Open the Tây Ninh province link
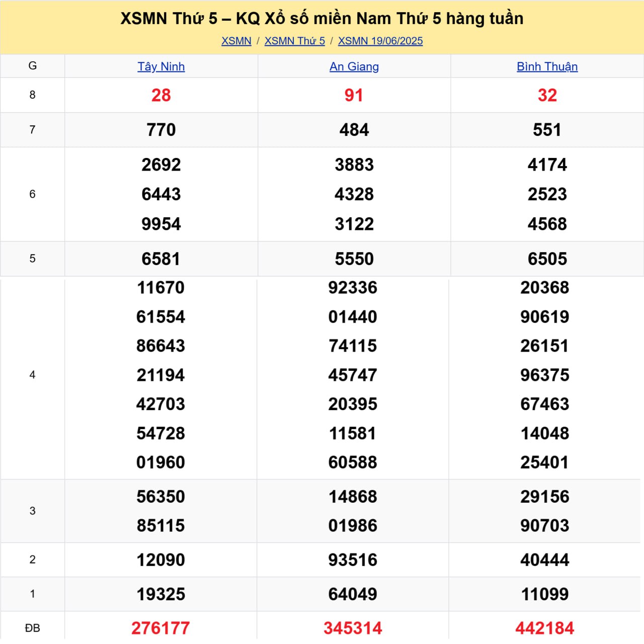644x644 pixels. pos(161,66)
